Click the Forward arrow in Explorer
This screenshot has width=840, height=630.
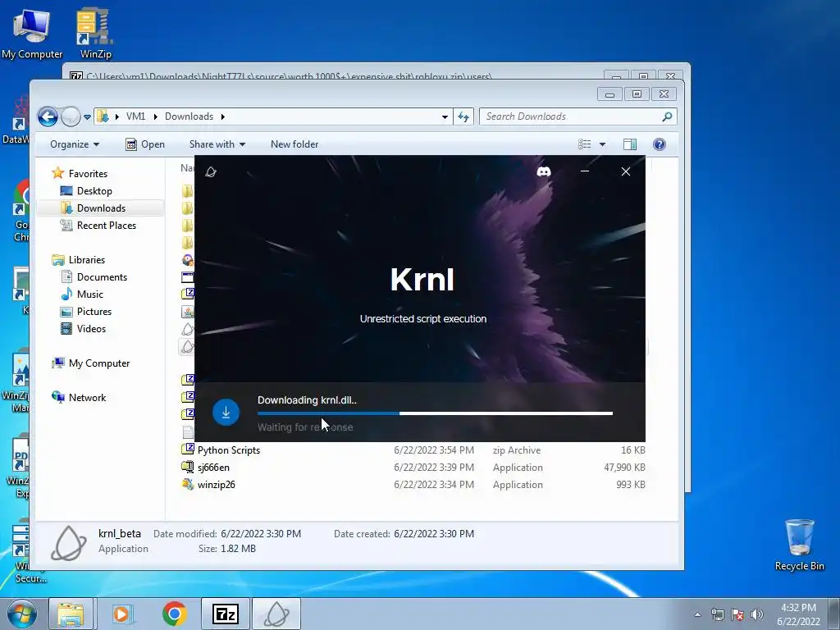point(71,116)
